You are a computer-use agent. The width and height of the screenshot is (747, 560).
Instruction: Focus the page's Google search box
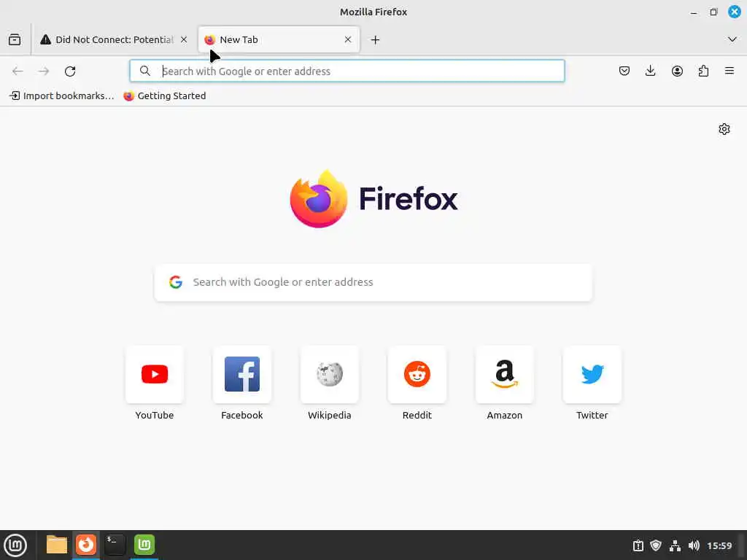pos(373,282)
